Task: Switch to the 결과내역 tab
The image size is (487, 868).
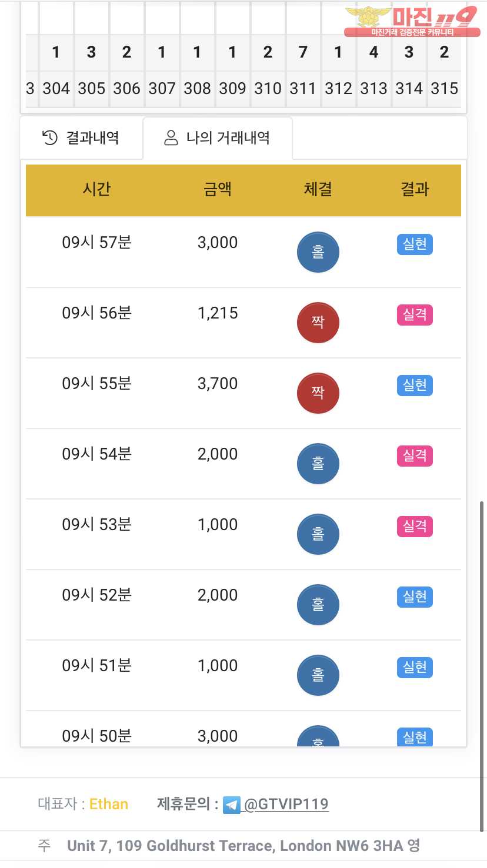Action: [82, 138]
